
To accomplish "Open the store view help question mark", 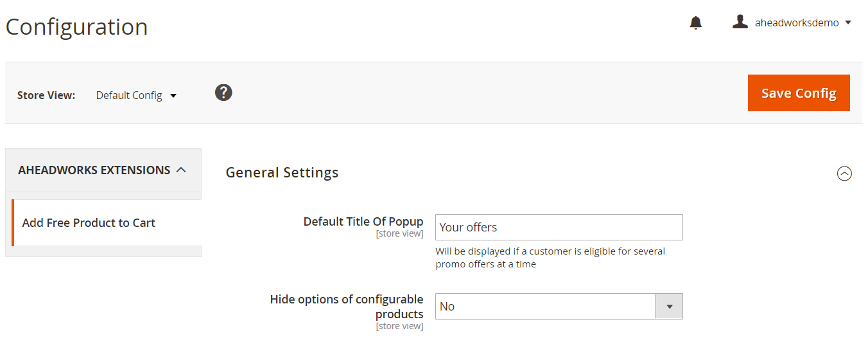I will [x=223, y=93].
